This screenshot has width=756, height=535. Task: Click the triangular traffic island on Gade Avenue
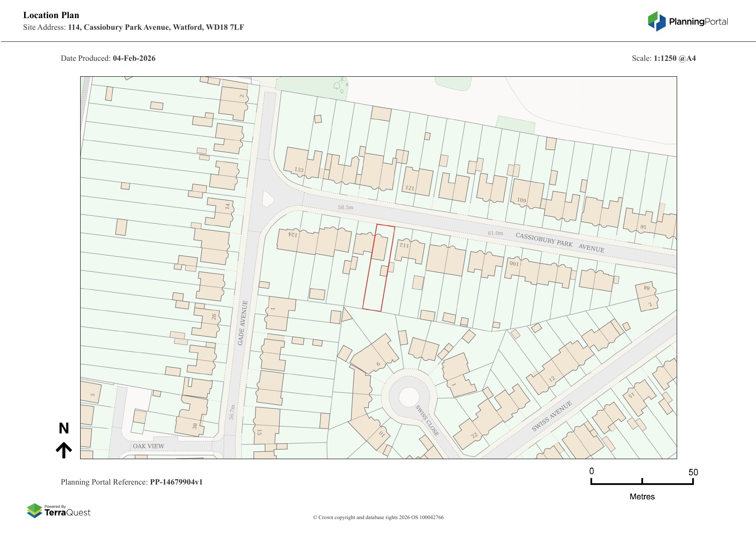click(268, 199)
